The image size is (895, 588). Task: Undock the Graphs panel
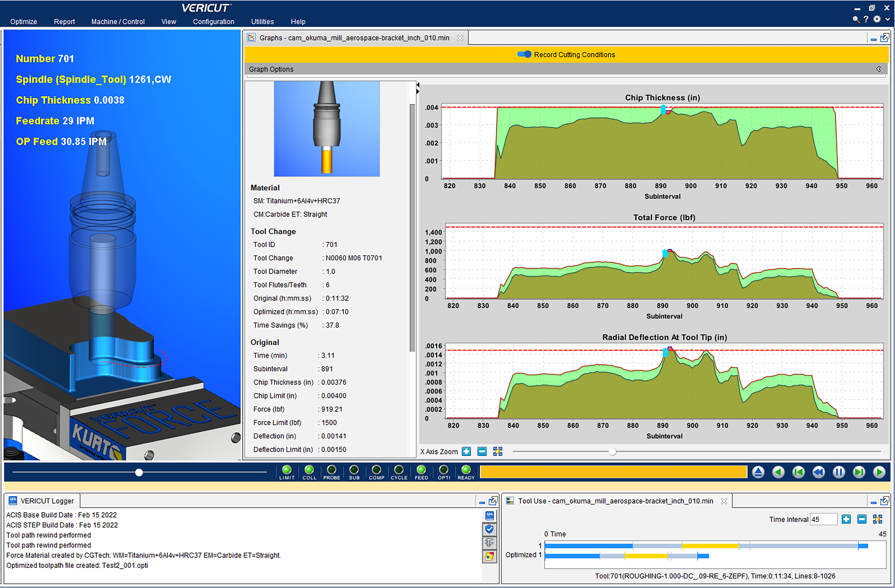click(885, 38)
